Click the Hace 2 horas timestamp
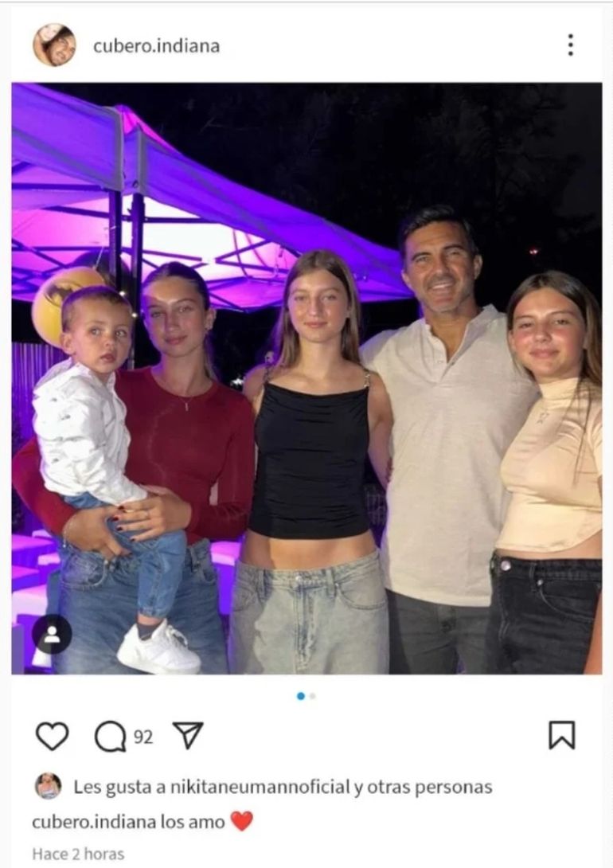The image size is (613, 868). tap(78, 854)
